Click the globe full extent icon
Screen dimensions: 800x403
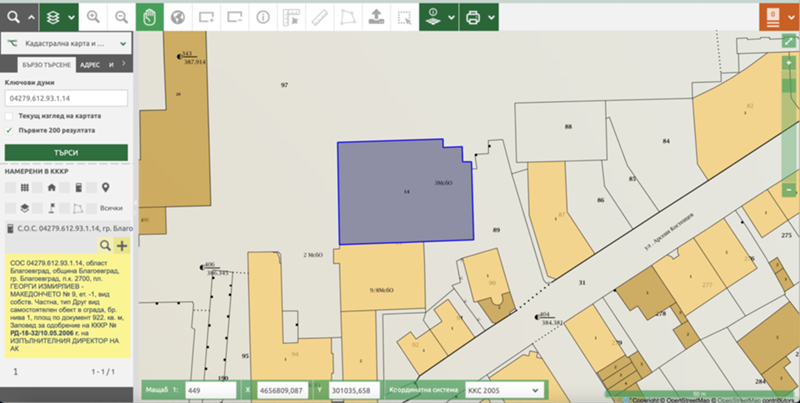click(179, 17)
